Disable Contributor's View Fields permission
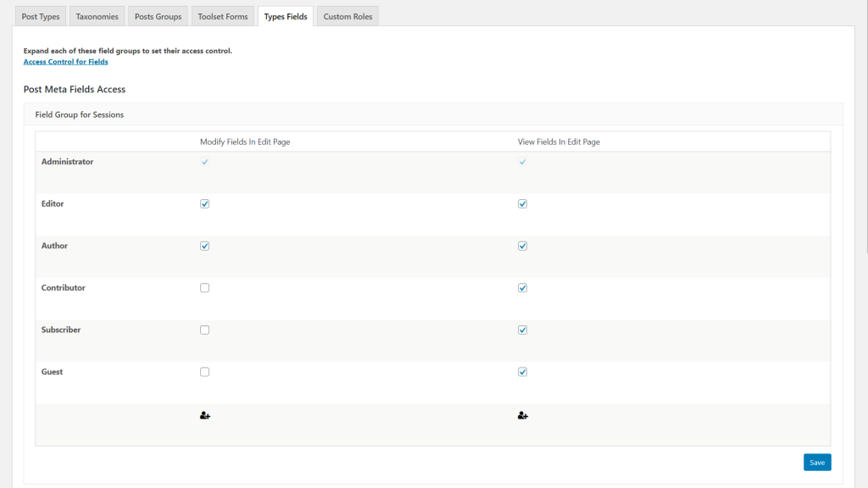 point(522,287)
